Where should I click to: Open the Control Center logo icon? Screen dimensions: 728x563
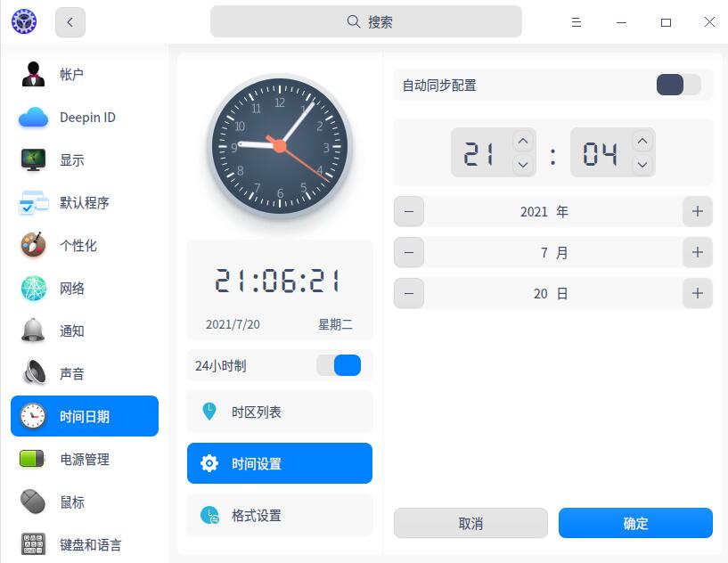(24, 21)
